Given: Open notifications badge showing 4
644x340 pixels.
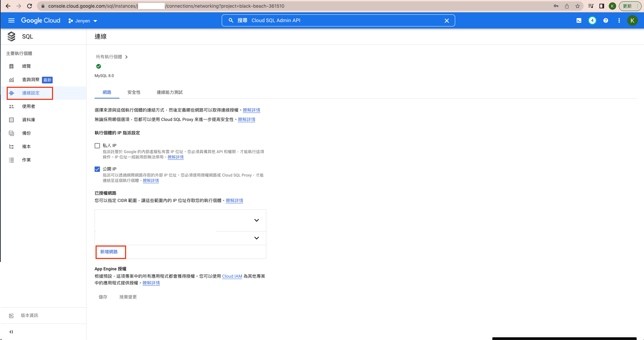Looking at the screenshot, I should [592, 20].
